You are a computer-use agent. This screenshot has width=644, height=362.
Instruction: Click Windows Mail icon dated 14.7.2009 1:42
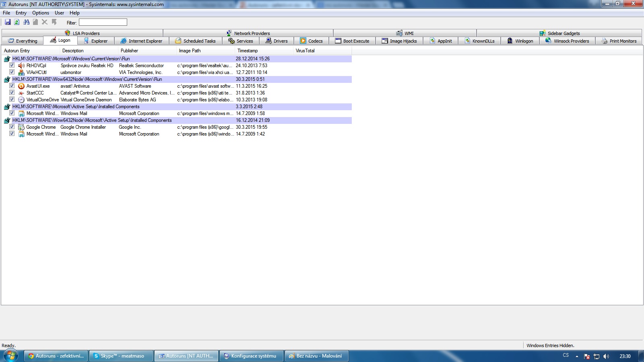point(21,134)
